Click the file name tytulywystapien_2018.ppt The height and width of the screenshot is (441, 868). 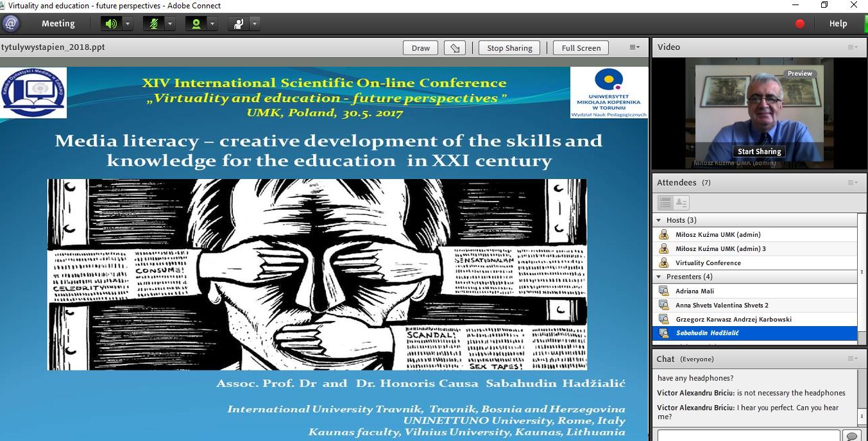point(53,48)
